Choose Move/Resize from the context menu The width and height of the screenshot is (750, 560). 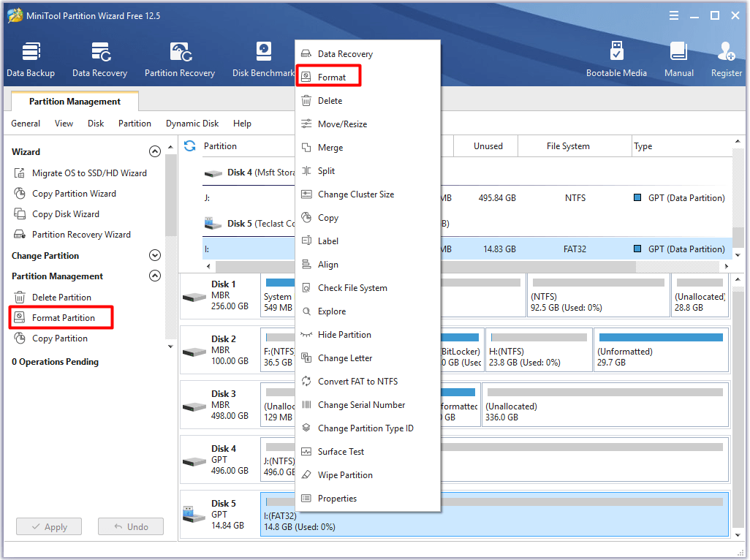[368, 124]
